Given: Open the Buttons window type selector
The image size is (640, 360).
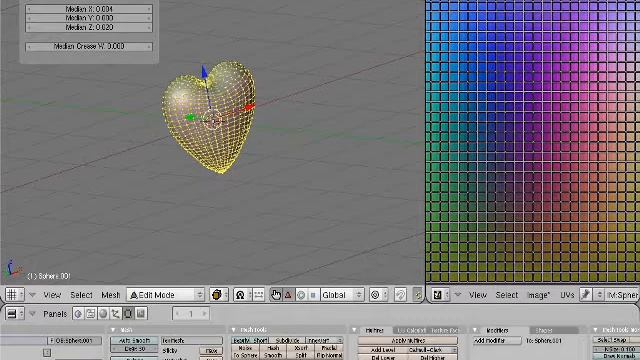Looking at the screenshot, I should [15, 313].
